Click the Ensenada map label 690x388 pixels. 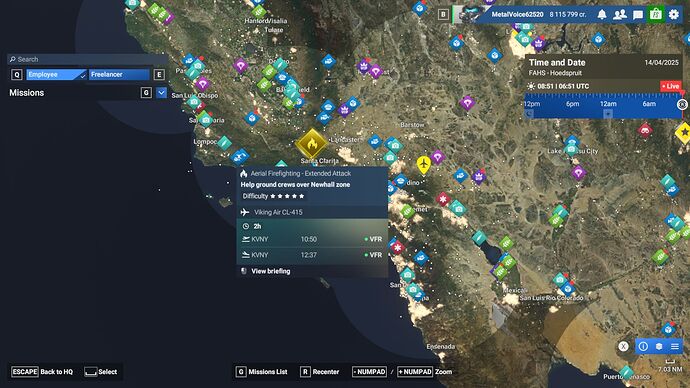click(440, 347)
